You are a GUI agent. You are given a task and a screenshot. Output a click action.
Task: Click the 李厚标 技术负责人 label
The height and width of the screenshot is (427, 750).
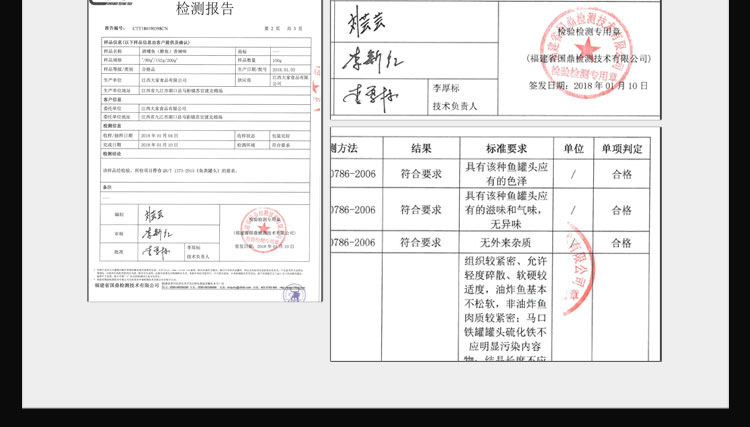point(456,95)
